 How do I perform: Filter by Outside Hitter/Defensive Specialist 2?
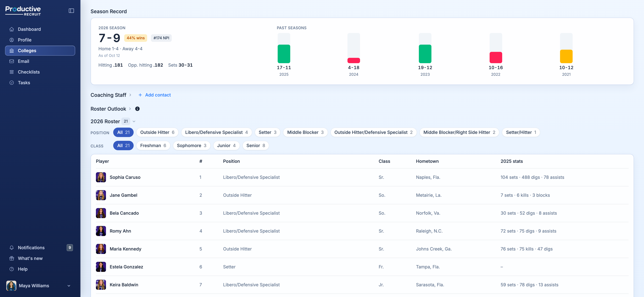click(x=374, y=132)
